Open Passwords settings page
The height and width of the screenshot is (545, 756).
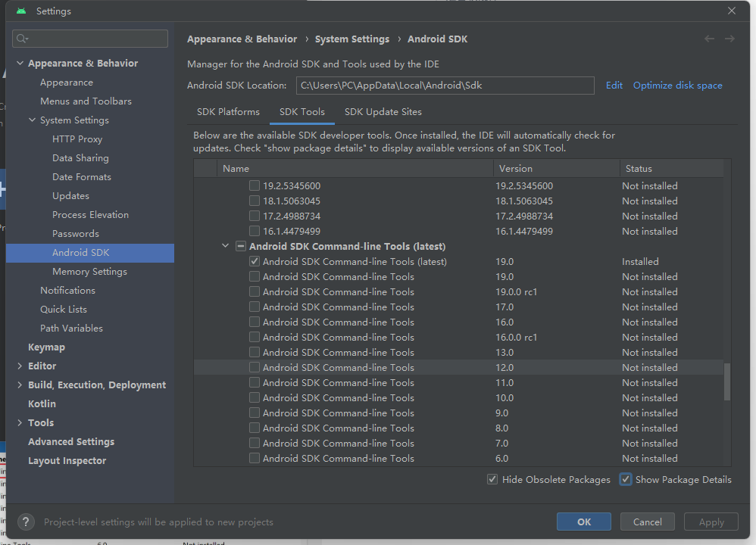point(76,234)
